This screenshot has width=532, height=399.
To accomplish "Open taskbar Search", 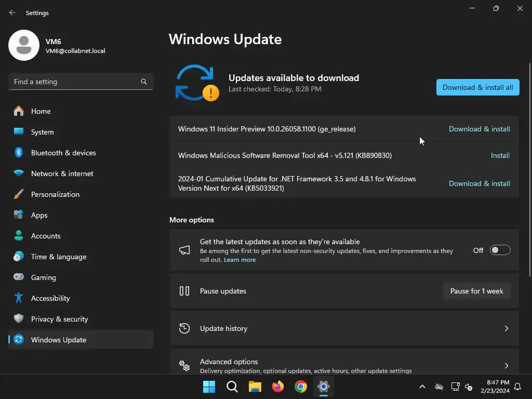I will tap(232, 387).
